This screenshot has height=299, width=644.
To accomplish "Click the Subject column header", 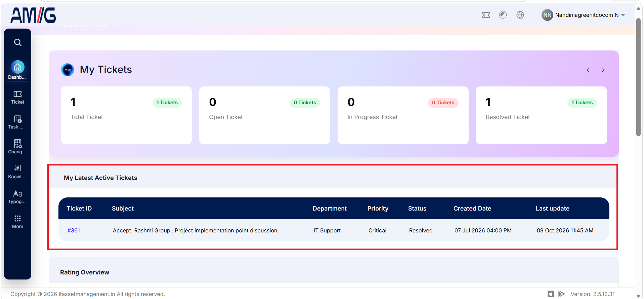I will 123,209.
